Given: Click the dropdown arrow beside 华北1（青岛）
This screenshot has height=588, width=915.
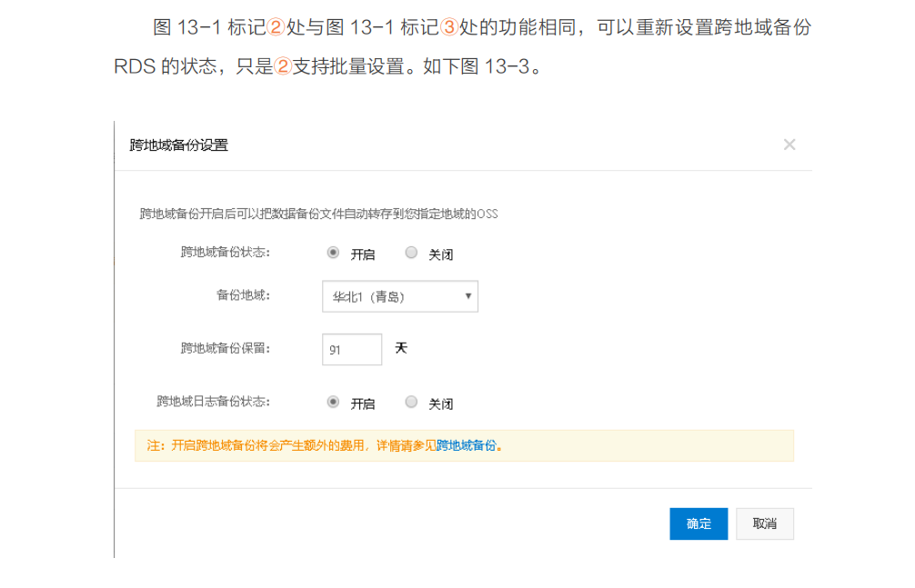Looking at the screenshot, I should (x=467, y=295).
